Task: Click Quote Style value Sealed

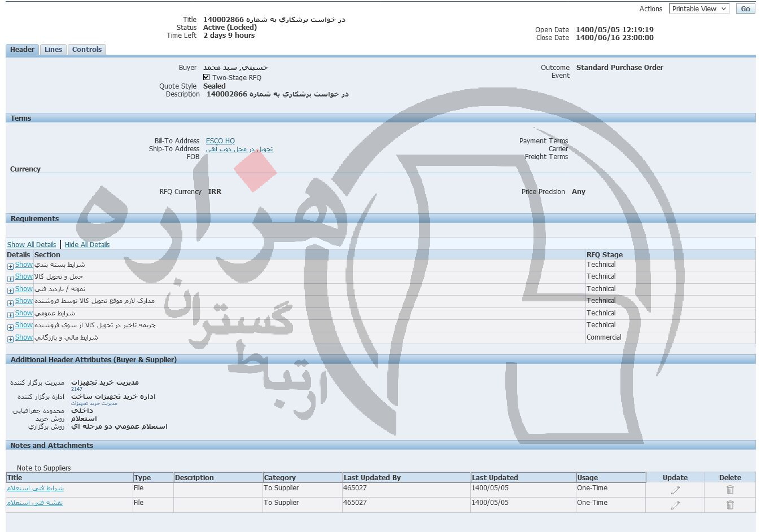Action: [x=215, y=86]
